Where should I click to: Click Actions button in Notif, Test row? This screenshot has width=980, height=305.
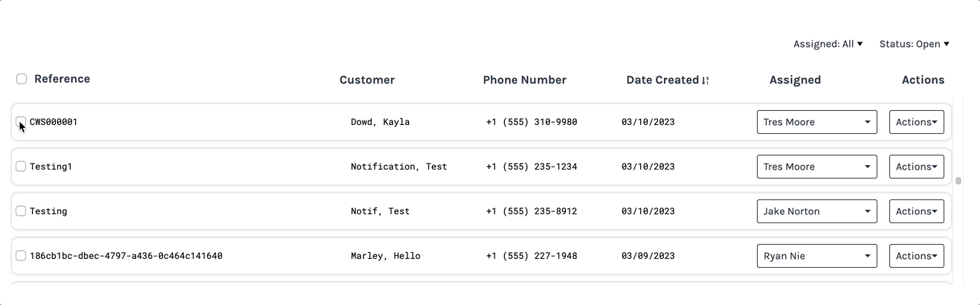(x=916, y=211)
